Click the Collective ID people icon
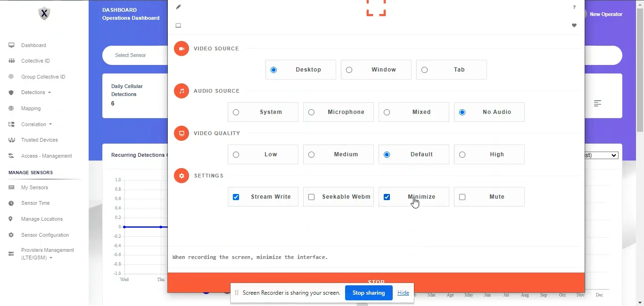This screenshot has height=306, width=644. click(11, 61)
